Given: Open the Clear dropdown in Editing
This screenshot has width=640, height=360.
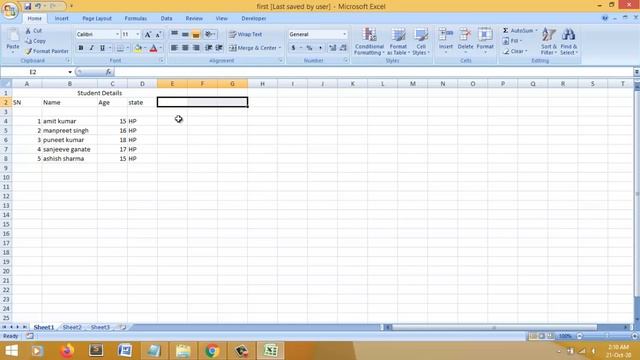Looking at the screenshot, I should pyautogui.click(x=515, y=51).
